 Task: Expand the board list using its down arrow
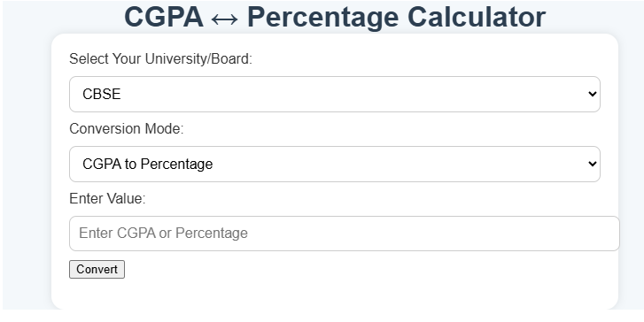pyautogui.click(x=592, y=94)
